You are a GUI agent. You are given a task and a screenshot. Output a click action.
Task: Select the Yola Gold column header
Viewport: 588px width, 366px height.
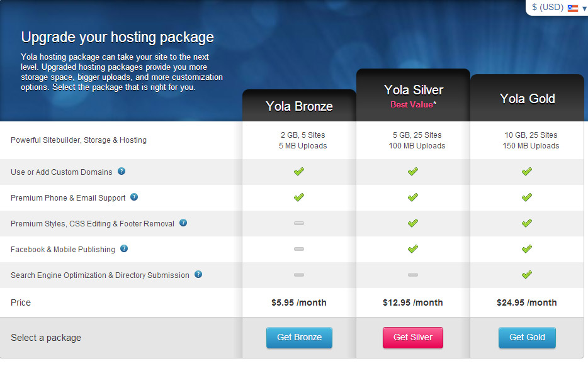[x=528, y=98]
